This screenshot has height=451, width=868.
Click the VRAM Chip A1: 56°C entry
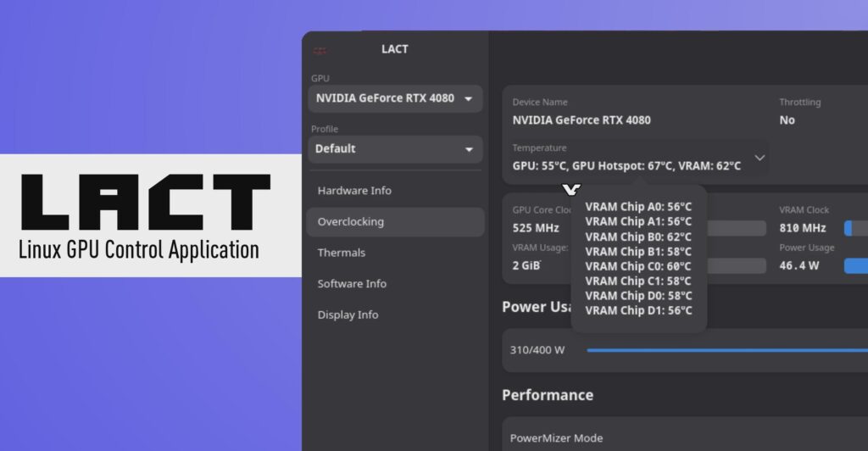pos(638,221)
